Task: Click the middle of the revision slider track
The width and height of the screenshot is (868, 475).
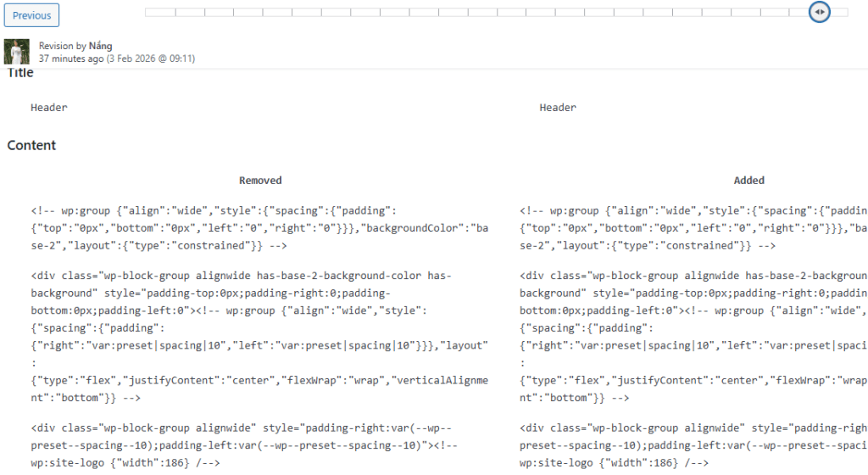Action: 497,12
